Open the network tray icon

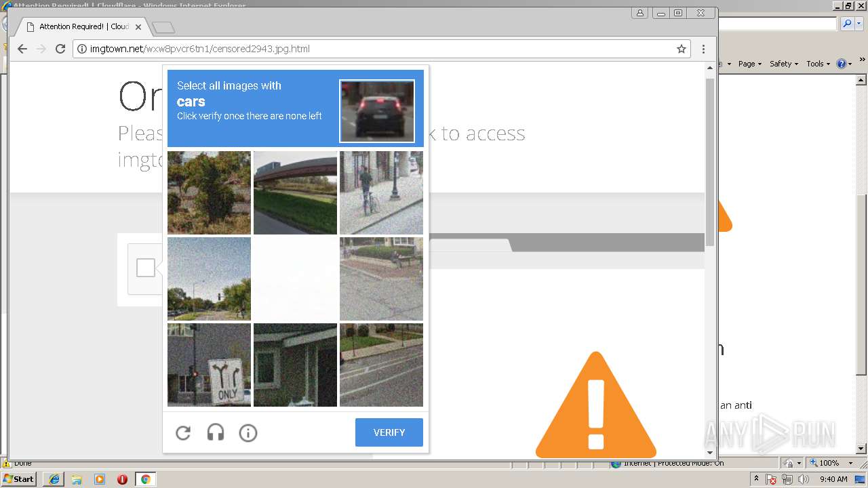[x=787, y=479]
